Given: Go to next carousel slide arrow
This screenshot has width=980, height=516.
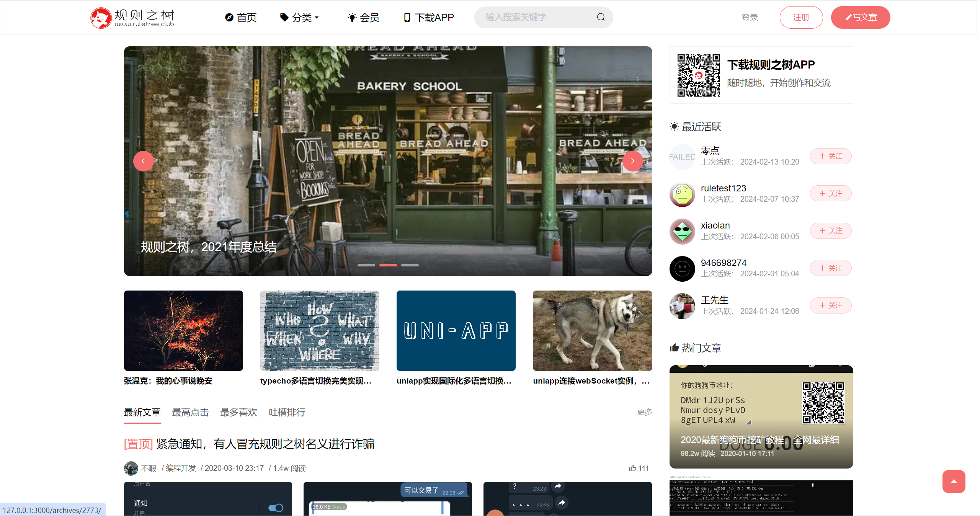Looking at the screenshot, I should pyautogui.click(x=632, y=161).
